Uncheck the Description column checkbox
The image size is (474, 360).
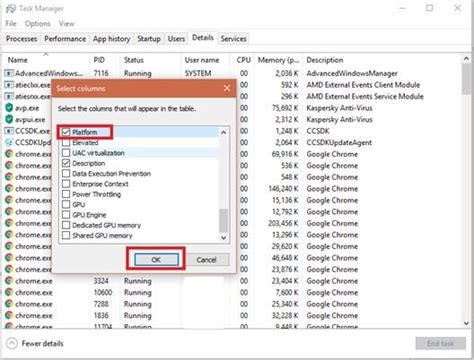pyautogui.click(x=66, y=163)
